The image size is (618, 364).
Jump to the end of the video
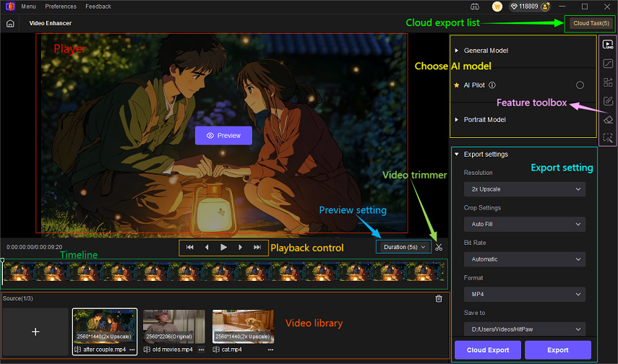click(x=257, y=248)
